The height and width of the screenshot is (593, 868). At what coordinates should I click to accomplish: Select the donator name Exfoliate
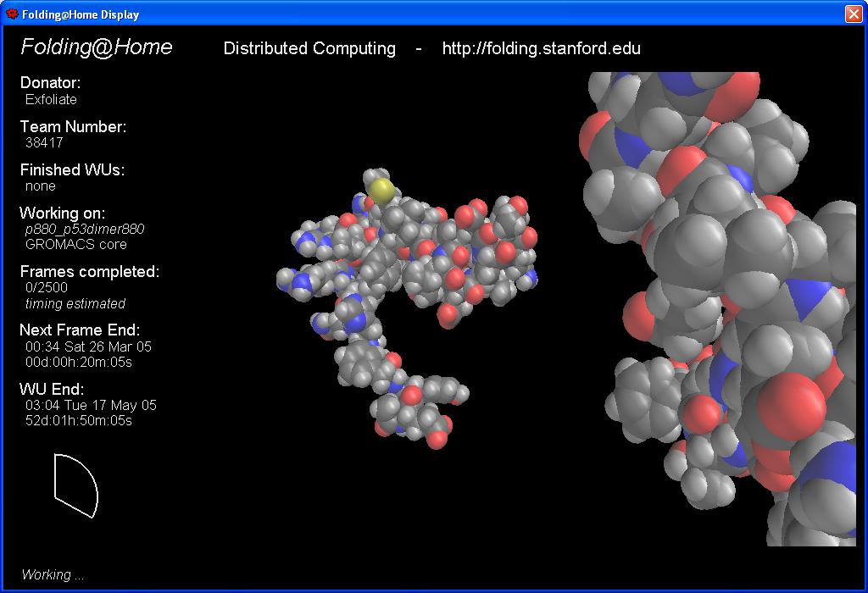click(51, 100)
